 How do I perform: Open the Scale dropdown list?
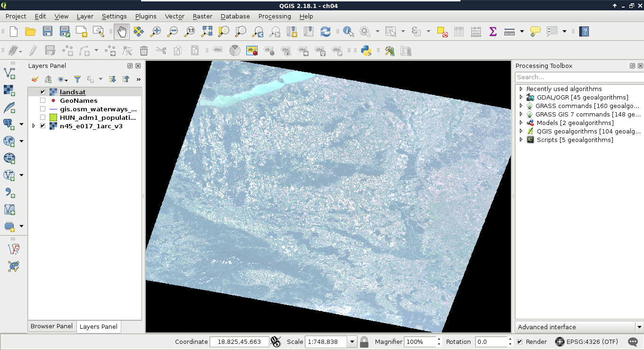click(352, 342)
